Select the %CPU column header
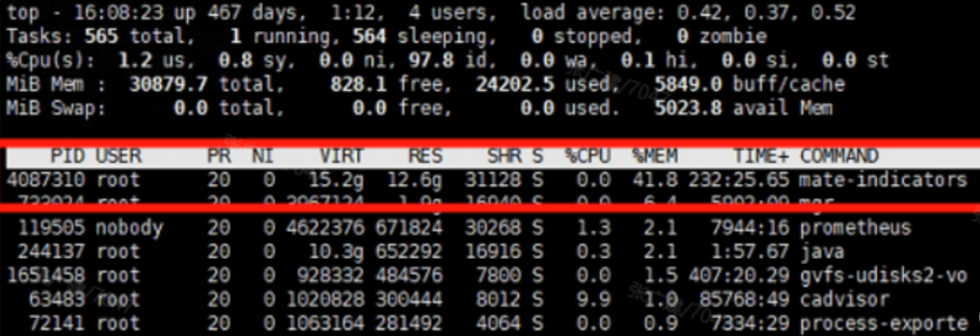980x336 pixels. [588, 156]
